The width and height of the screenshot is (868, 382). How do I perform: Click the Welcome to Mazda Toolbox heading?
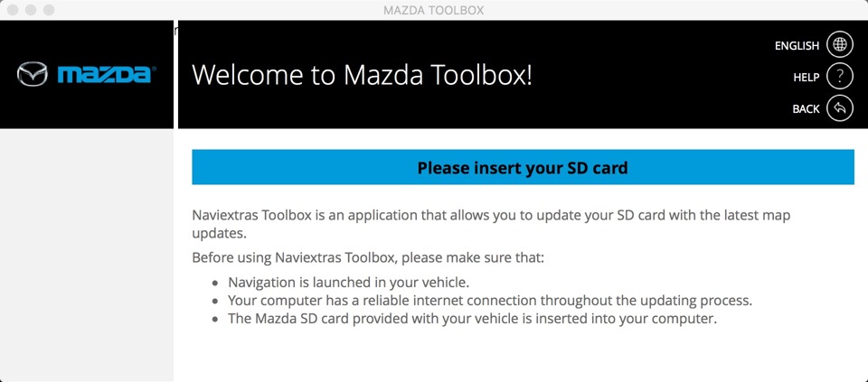coord(362,75)
